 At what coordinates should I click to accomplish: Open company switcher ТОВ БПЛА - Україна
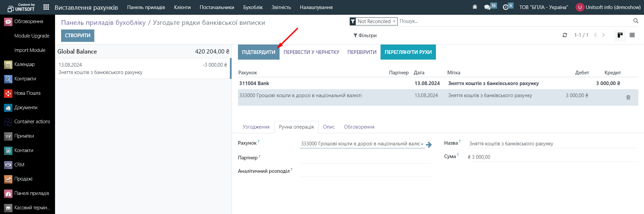544,7
